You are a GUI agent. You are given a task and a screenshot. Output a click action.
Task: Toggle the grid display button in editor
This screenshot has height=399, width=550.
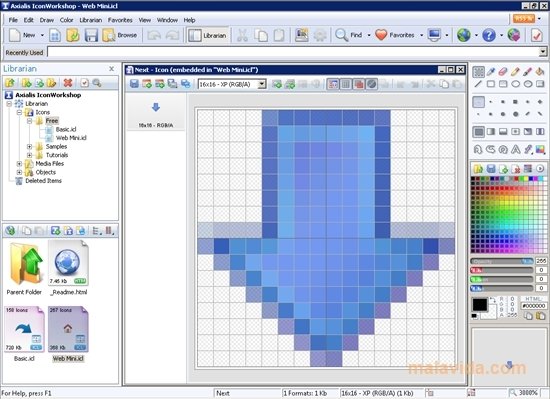coord(346,84)
